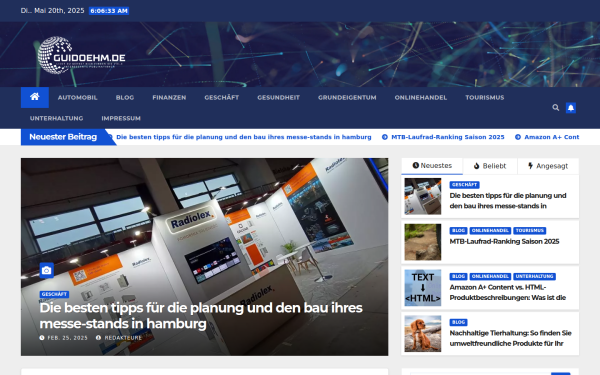Open Amazon A+ Content vs. HTML article
The image size is (600, 375).
tap(507, 292)
